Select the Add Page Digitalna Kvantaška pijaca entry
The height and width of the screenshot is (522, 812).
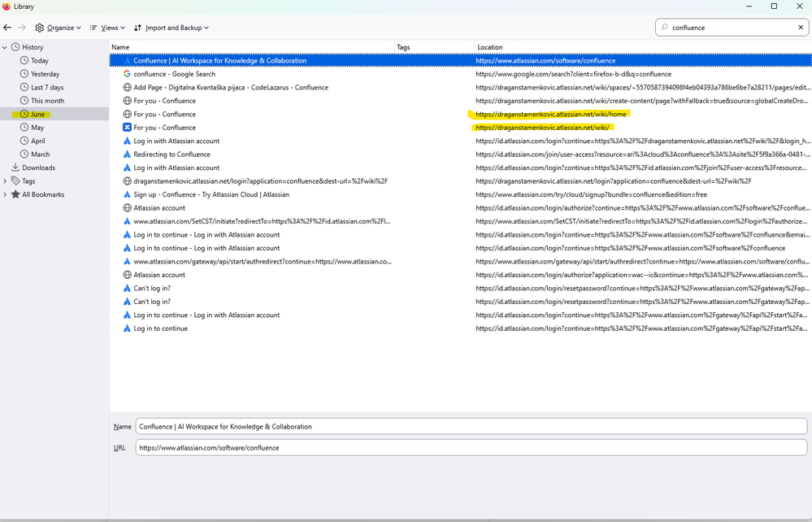click(x=460, y=88)
